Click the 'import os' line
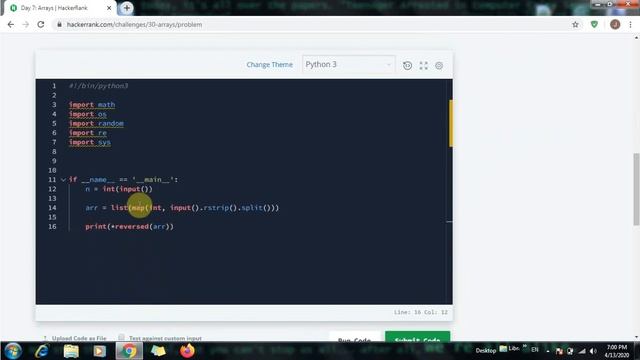 [87, 114]
